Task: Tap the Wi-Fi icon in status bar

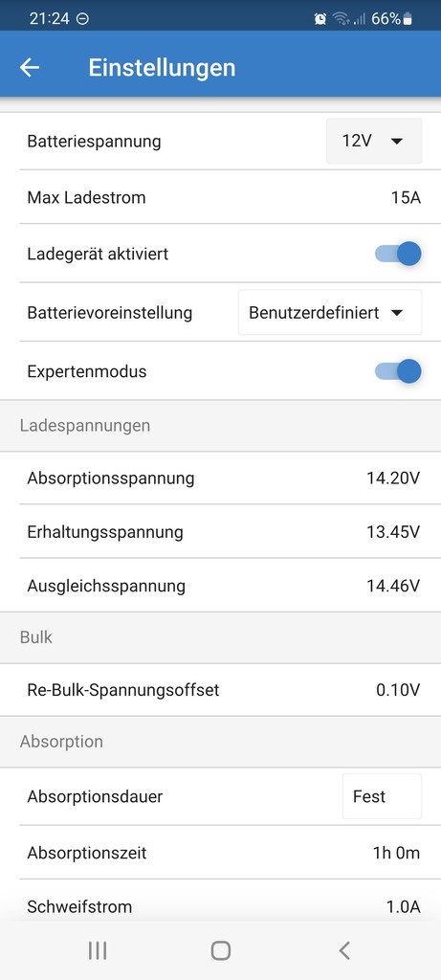Action: coord(340,19)
